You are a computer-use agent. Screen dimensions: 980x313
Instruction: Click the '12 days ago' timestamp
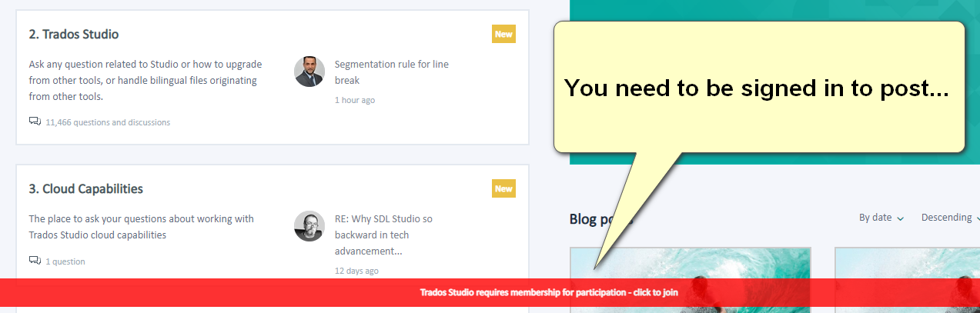coord(356,271)
